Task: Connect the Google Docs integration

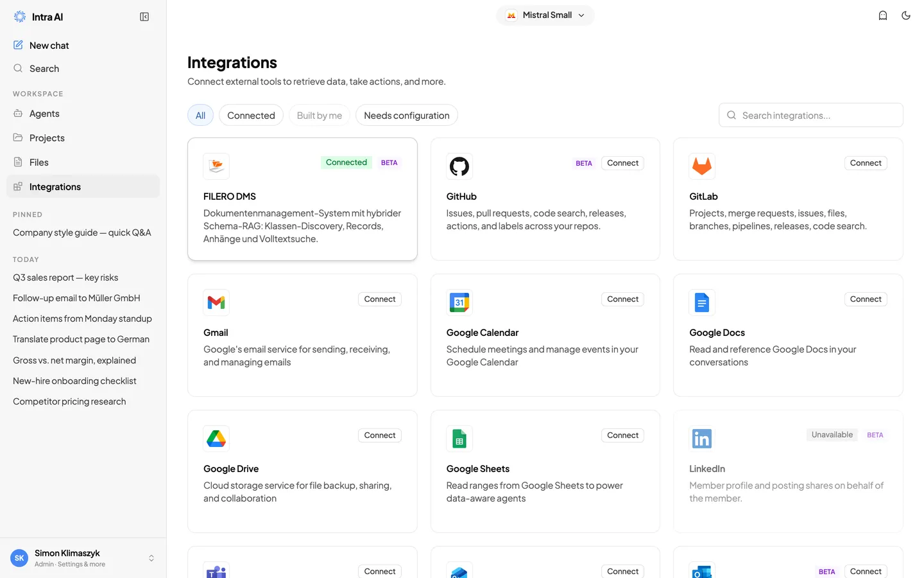Action: click(x=866, y=299)
